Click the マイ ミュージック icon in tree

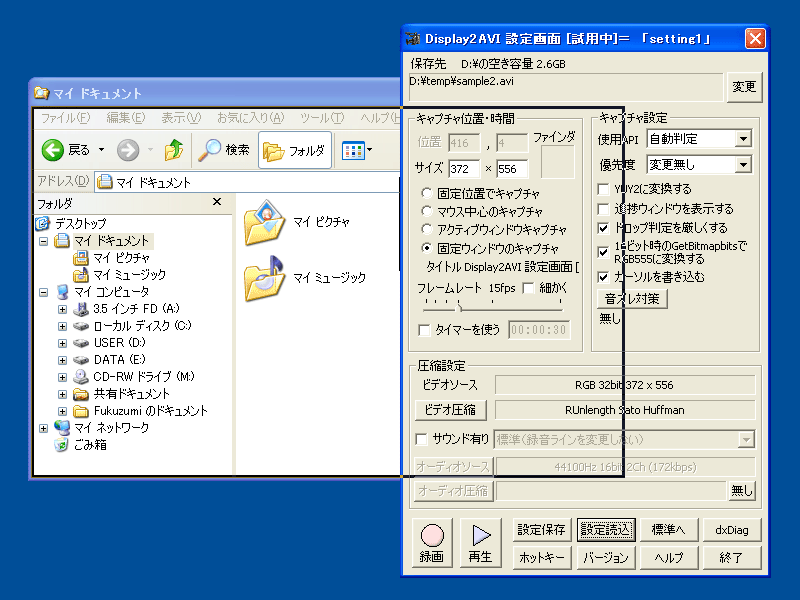(81, 274)
